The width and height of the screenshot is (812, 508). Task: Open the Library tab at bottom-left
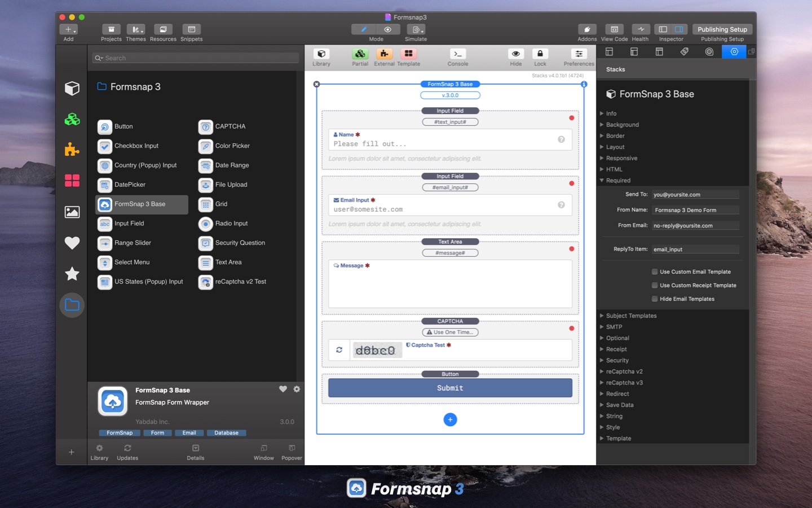(99, 452)
